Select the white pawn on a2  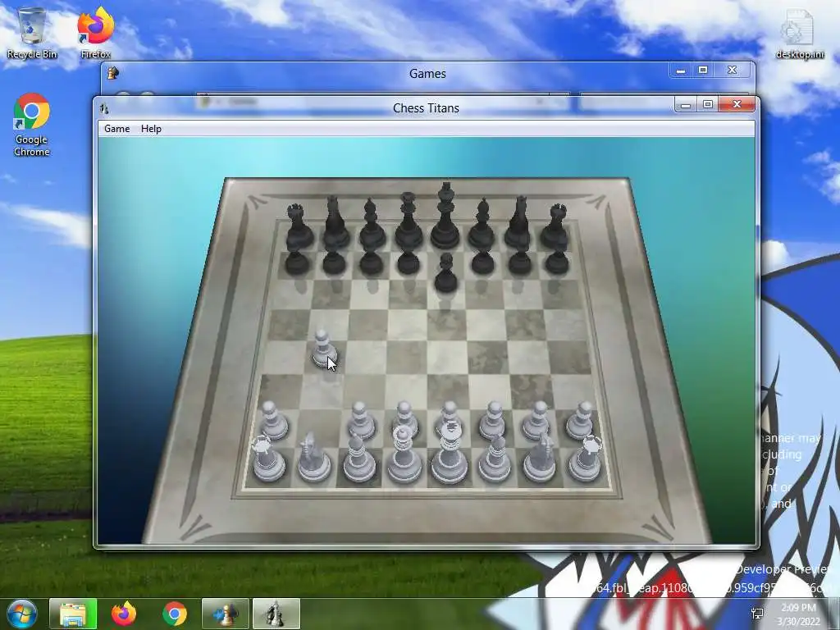(273, 421)
